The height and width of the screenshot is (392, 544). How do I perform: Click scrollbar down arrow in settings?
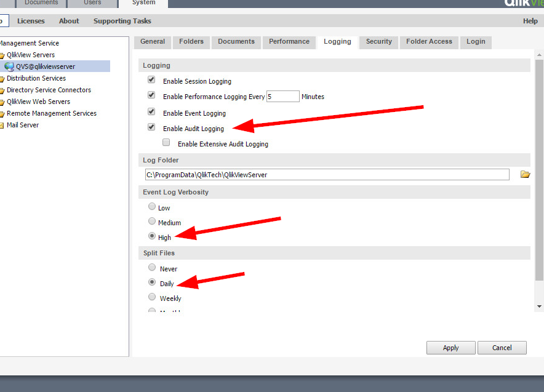pyautogui.click(x=539, y=306)
